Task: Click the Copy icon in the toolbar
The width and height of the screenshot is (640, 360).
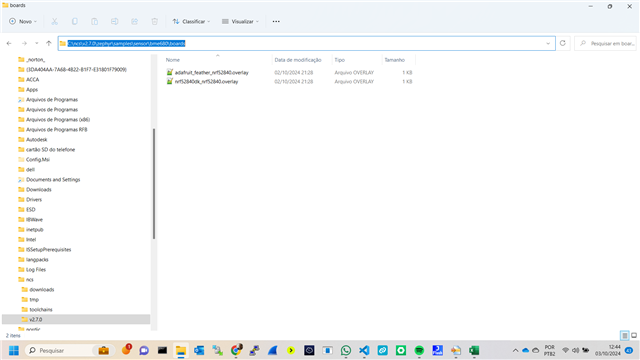Action: click(74, 21)
